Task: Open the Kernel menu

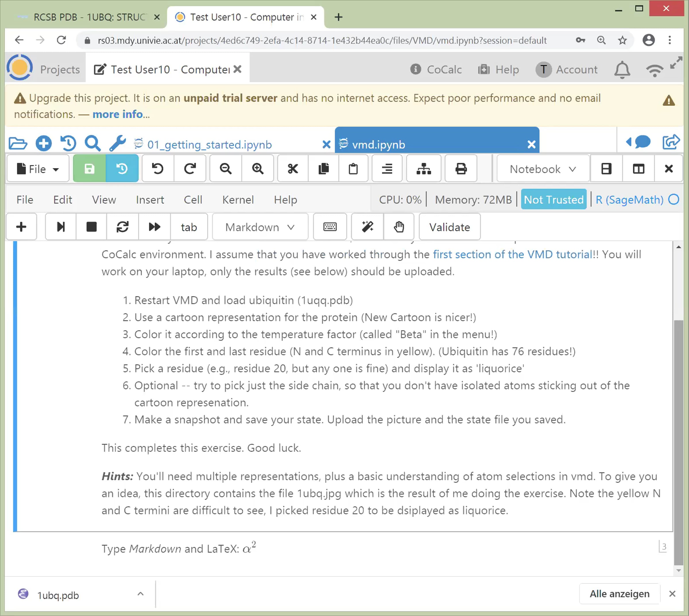Action: tap(238, 200)
